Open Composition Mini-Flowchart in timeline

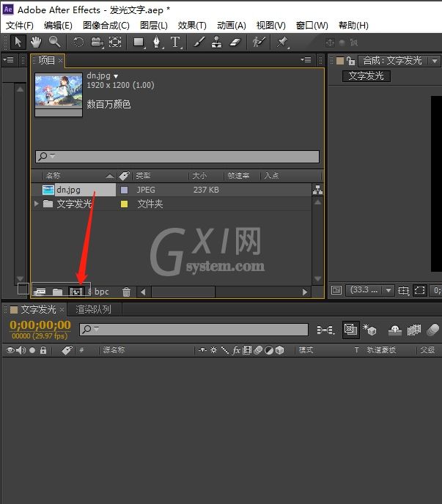tap(325, 330)
